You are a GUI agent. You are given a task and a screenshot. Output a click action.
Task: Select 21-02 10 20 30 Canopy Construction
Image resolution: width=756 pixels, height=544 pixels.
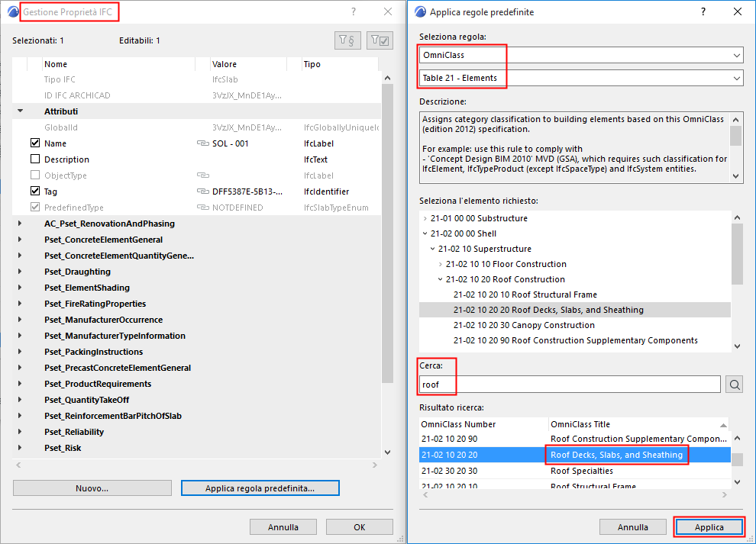[524, 325]
